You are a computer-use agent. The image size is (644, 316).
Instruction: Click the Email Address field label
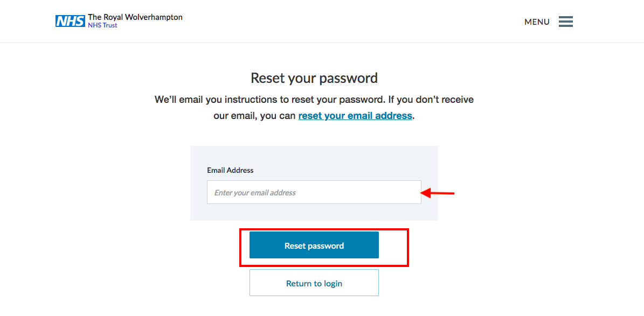(x=230, y=170)
